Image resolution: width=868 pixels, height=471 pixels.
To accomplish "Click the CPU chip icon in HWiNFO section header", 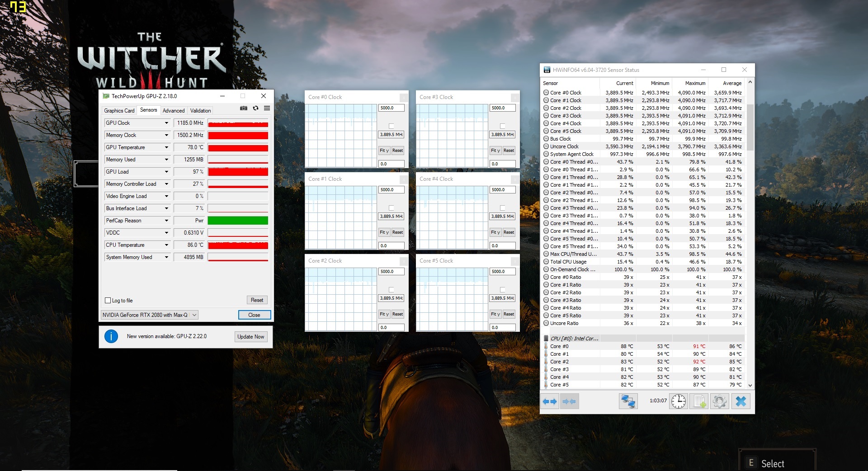I will pyautogui.click(x=546, y=339).
